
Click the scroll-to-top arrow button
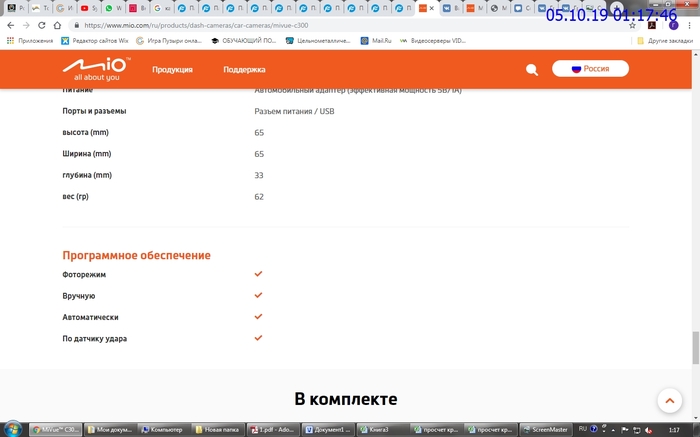tap(669, 400)
